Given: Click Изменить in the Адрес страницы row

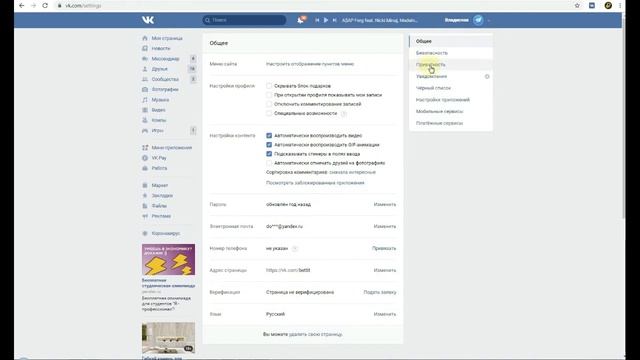Looking at the screenshot, I should coord(384,270).
